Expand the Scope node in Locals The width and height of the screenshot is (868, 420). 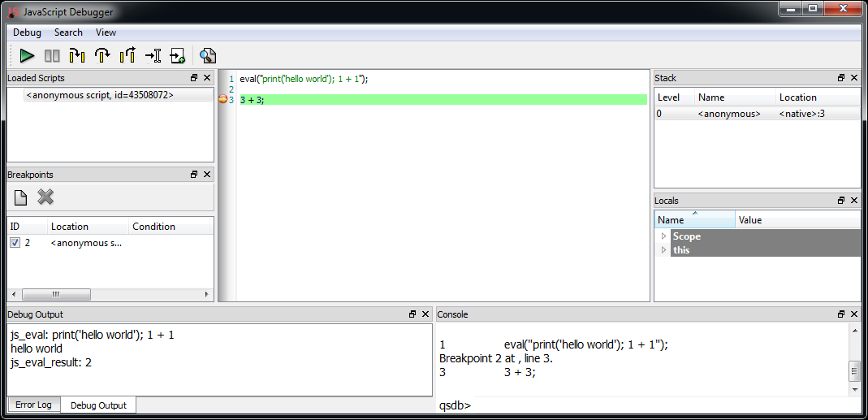click(x=664, y=236)
